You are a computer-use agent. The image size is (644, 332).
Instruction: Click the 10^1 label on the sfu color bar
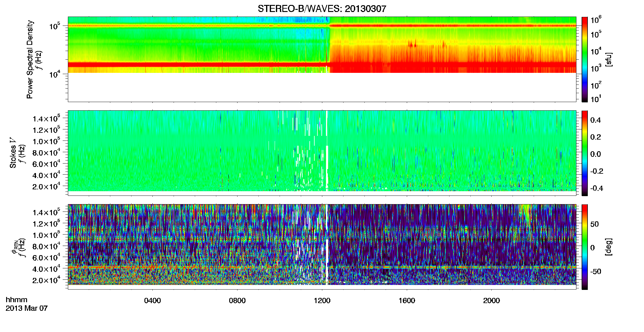tap(596, 99)
